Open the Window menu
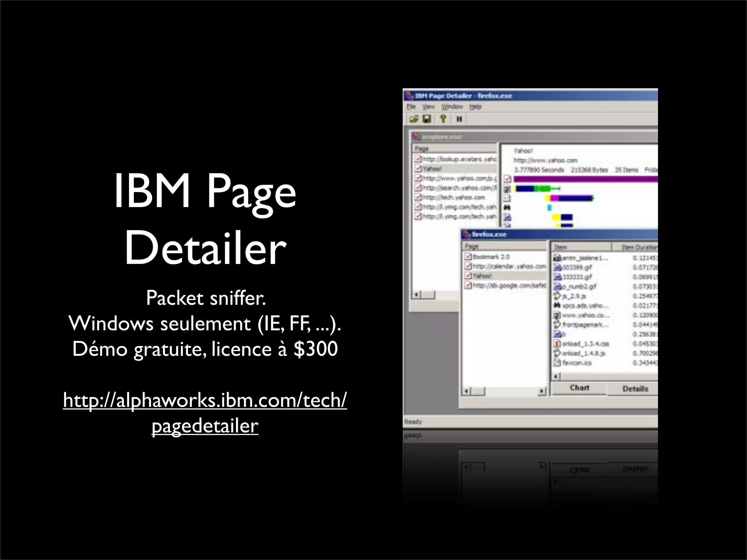Screen dimensions: 747x560 452,107
